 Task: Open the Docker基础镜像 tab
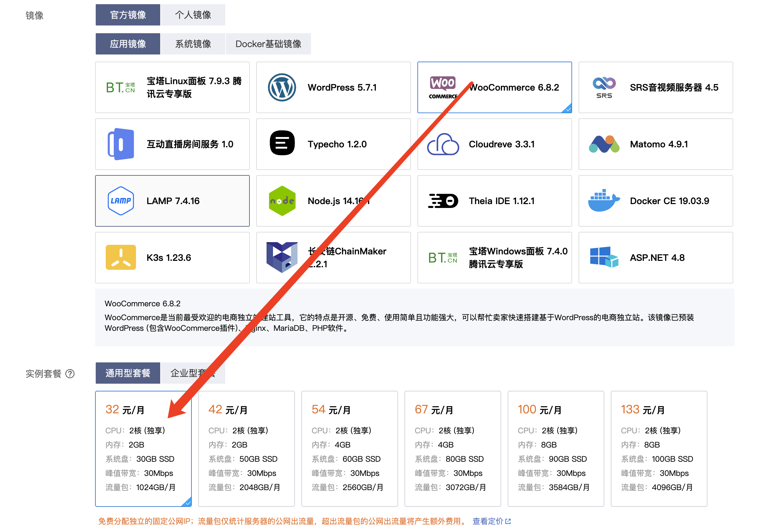[x=268, y=44]
